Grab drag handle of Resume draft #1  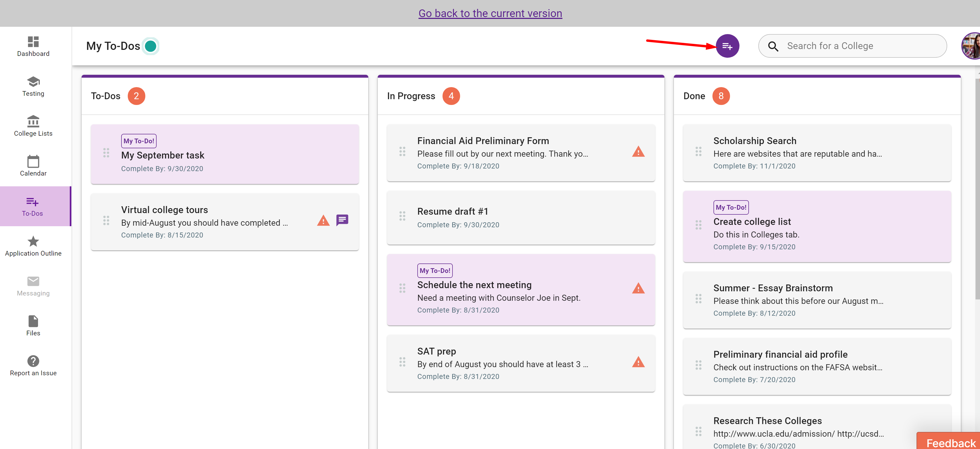[x=402, y=216]
